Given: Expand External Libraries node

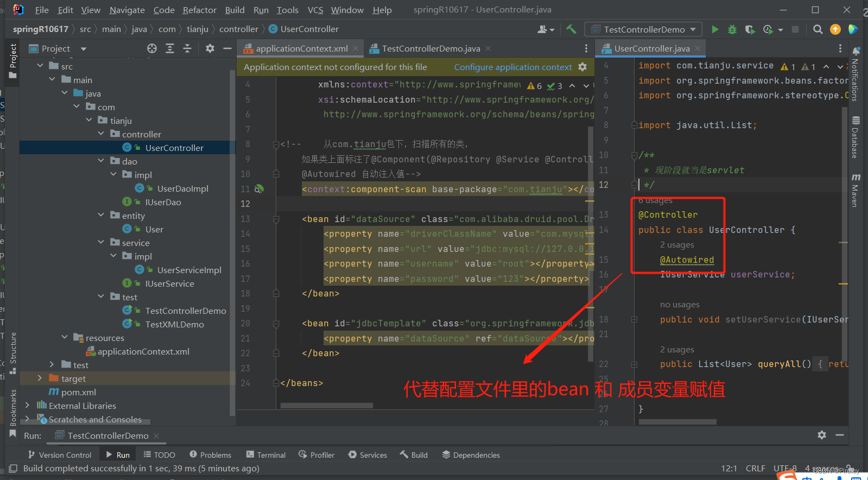Looking at the screenshot, I should [27, 405].
